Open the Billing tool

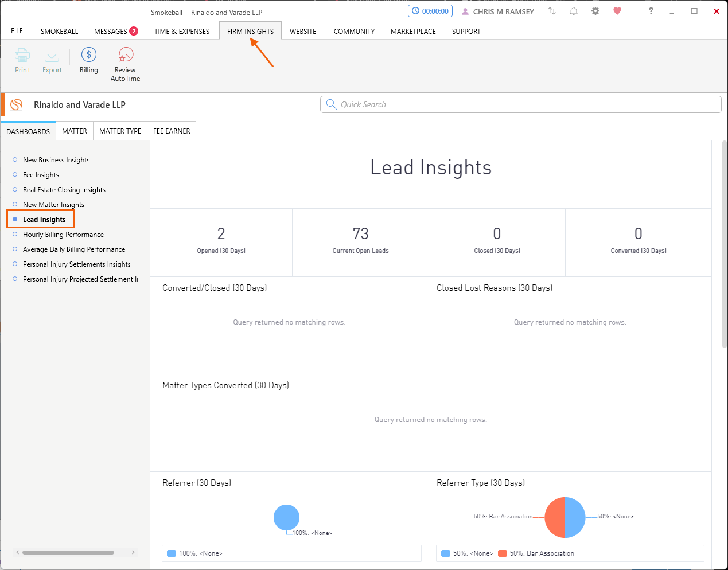pyautogui.click(x=89, y=61)
